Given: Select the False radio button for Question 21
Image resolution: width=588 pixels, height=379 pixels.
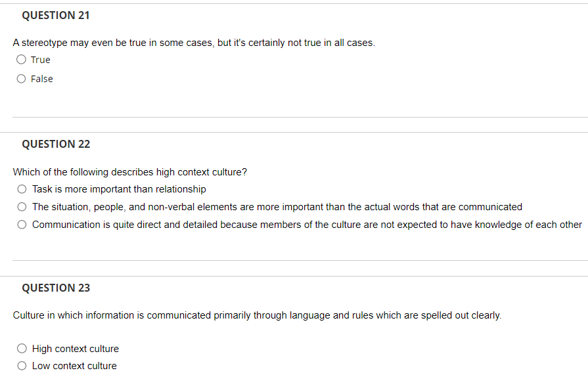Looking at the screenshot, I should [22, 79].
